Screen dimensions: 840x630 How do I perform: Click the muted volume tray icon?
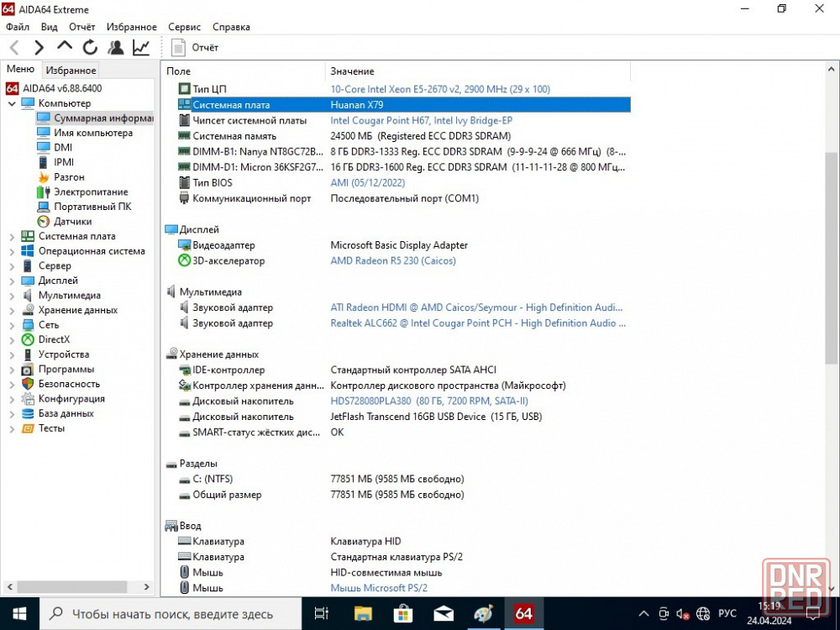682,614
